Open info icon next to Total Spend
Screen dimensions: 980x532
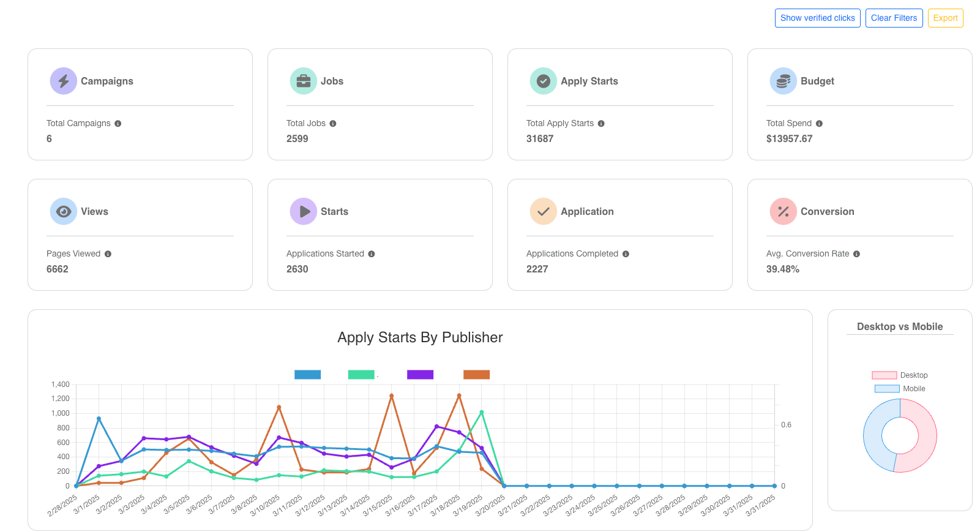pos(819,124)
